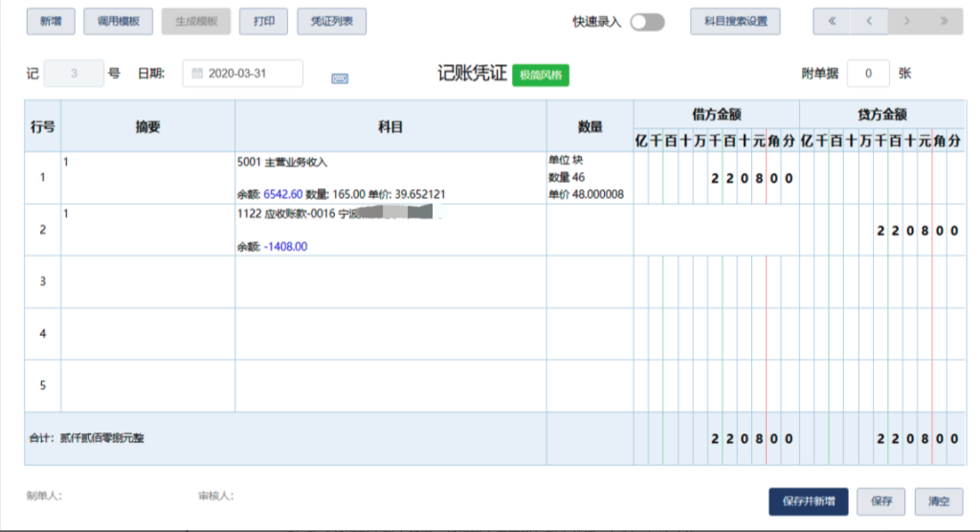Viewport: 980px width, 532px height.
Task: Click row number 5
Action: coord(42,386)
